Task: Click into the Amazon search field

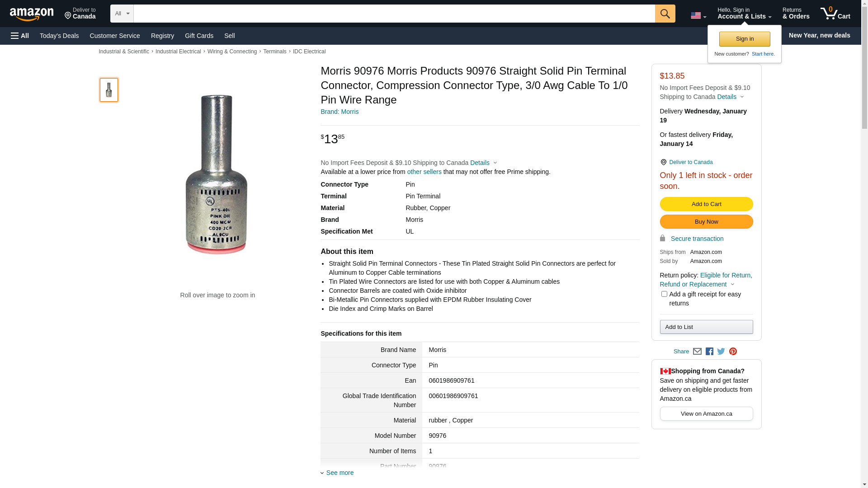Action: tap(394, 14)
